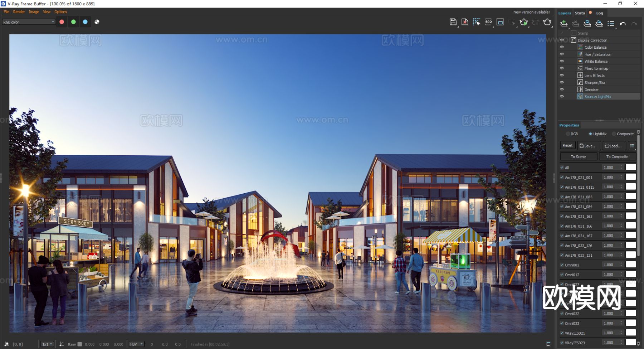Open LightMix list options icon beside Load
Image resolution: width=644 pixels, height=349 pixels.
click(x=632, y=146)
